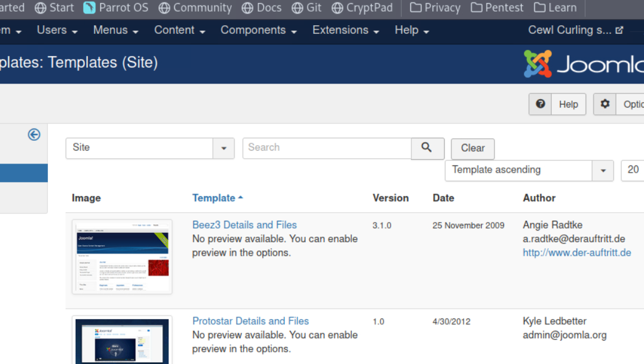
Task: Open the Pentest bookmarks folder
Action: pos(497,7)
